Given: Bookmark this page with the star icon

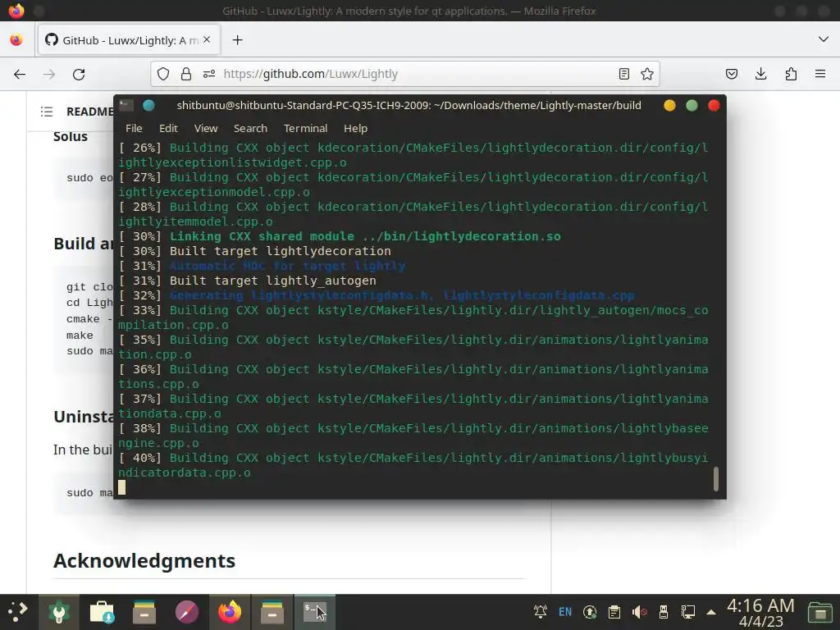Looking at the screenshot, I should pos(647,74).
